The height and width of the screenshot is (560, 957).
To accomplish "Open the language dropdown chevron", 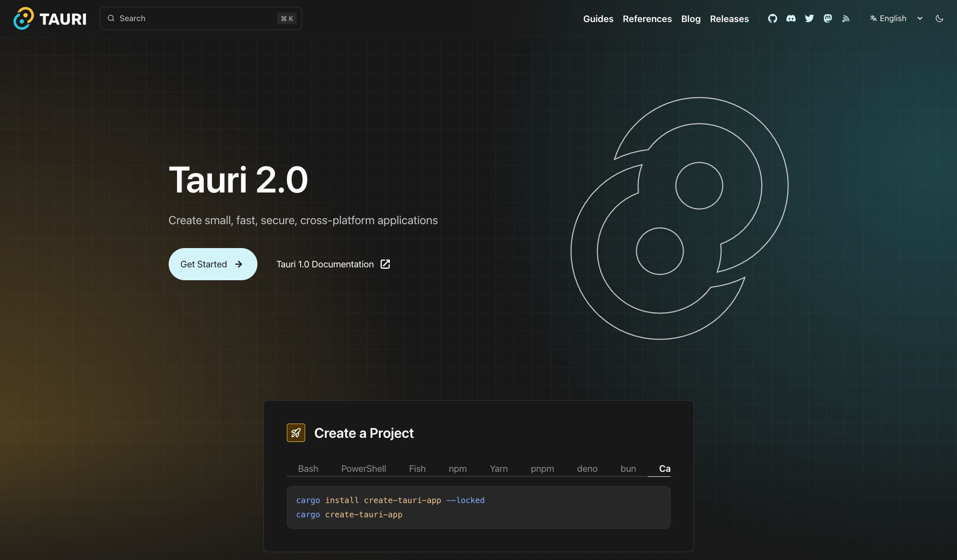I will click(920, 18).
